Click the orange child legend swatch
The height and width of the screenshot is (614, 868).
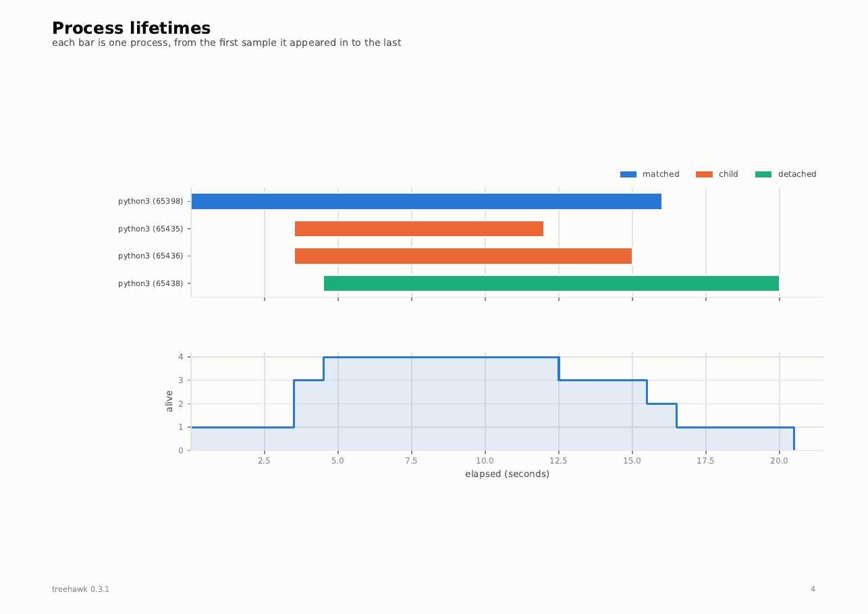[704, 175]
